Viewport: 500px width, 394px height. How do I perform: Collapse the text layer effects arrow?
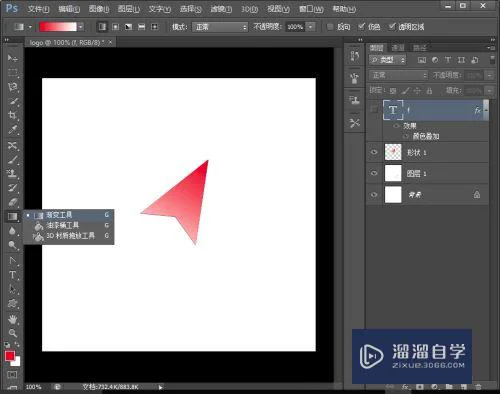(x=486, y=110)
